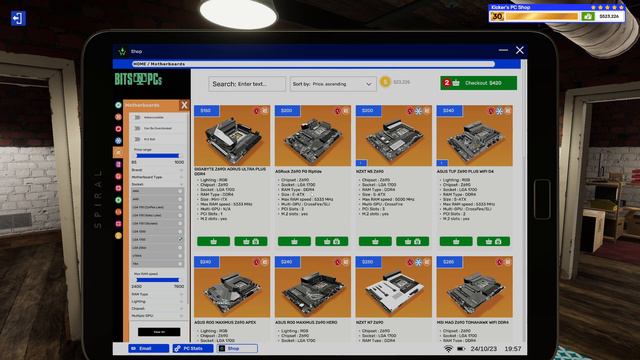The width and height of the screenshot is (640, 360).
Task: Click the snowflake badge on the NZXT N7 Z690 card
Action: (418, 262)
